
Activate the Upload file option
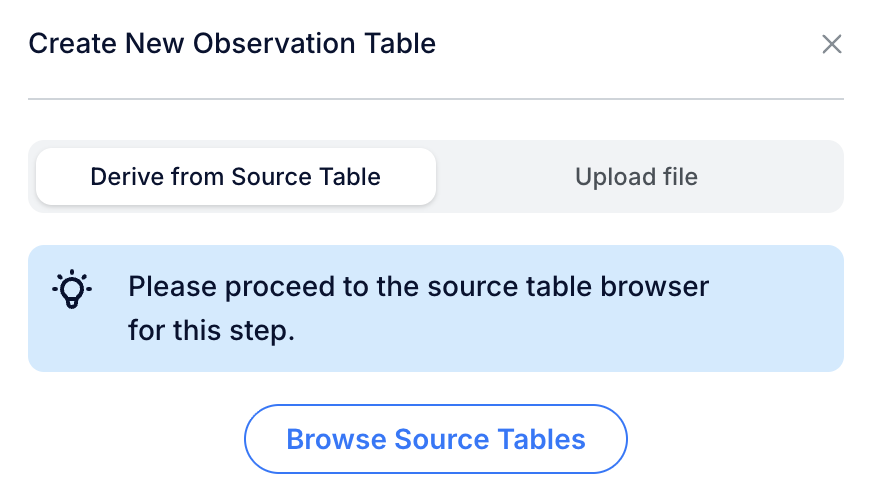(x=636, y=177)
